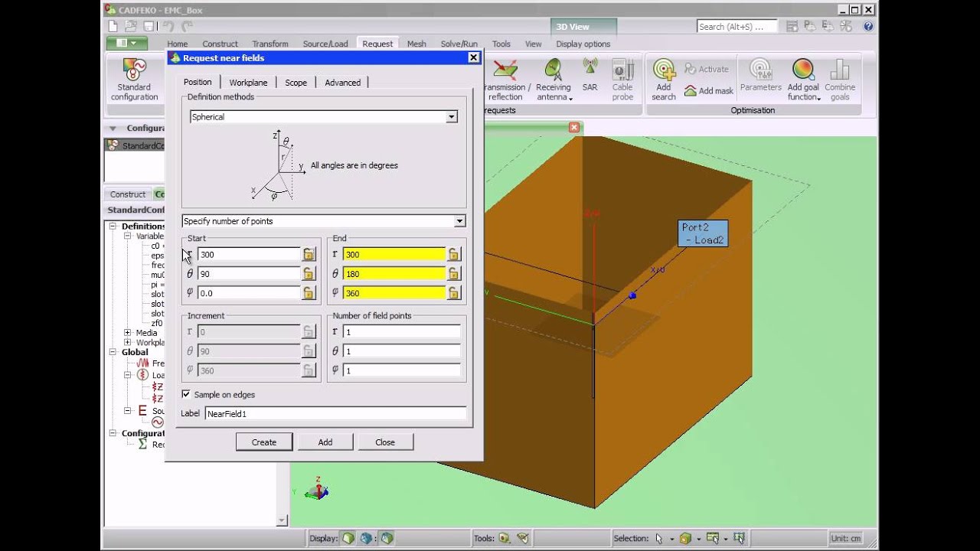Click the Undo arrow
The height and width of the screenshot is (551, 980).
click(x=169, y=26)
